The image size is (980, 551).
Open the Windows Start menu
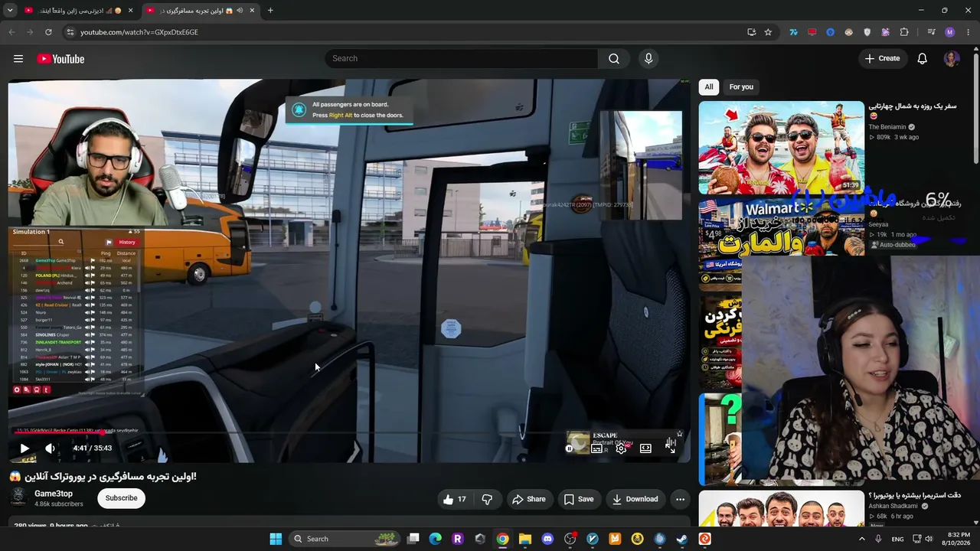click(x=276, y=539)
